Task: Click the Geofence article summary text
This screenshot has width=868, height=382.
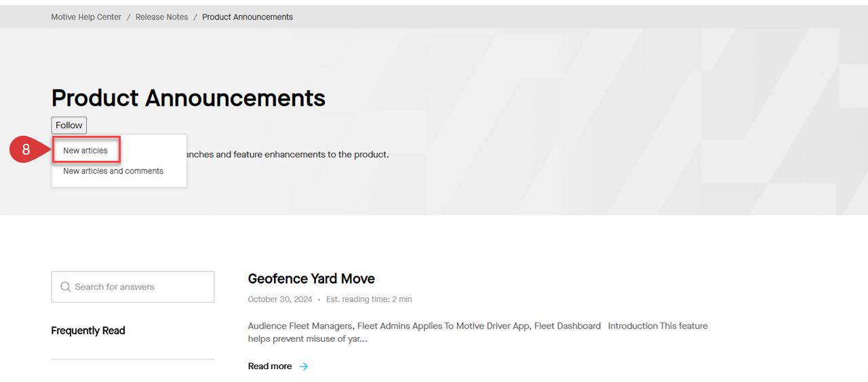Action: (x=478, y=332)
